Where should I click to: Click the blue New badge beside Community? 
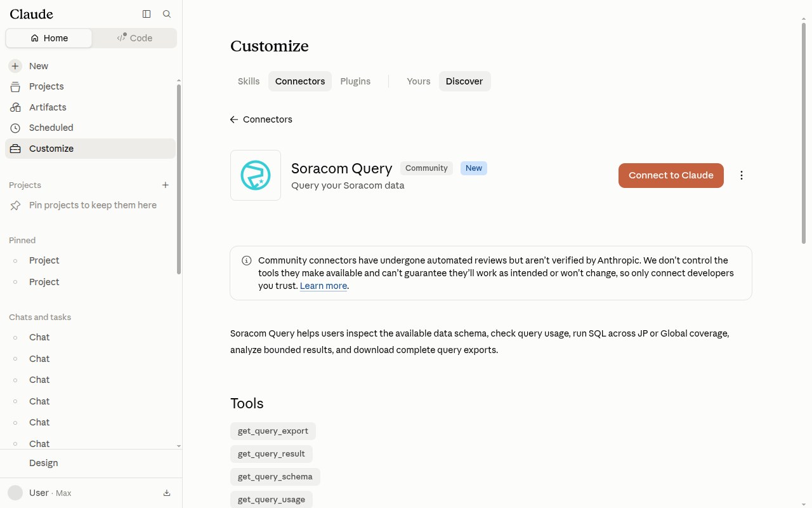point(474,168)
